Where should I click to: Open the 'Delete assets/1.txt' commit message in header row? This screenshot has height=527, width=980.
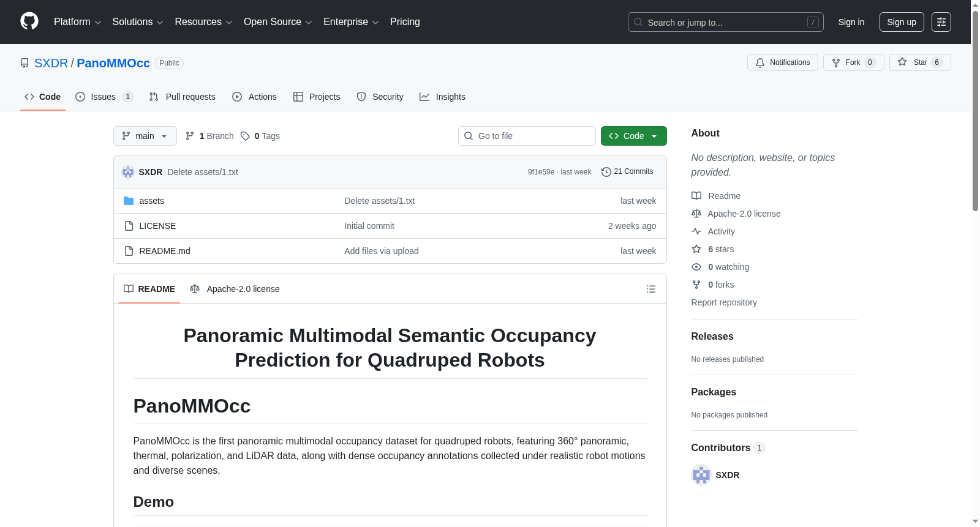pyautogui.click(x=203, y=172)
